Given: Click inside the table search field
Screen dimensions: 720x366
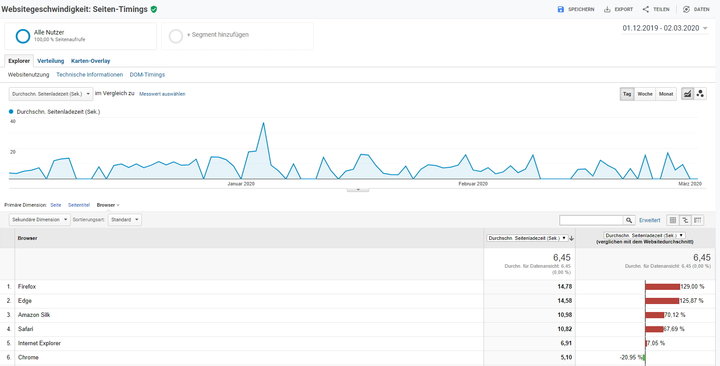Looking at the screenshot, I should coord(591,220).
